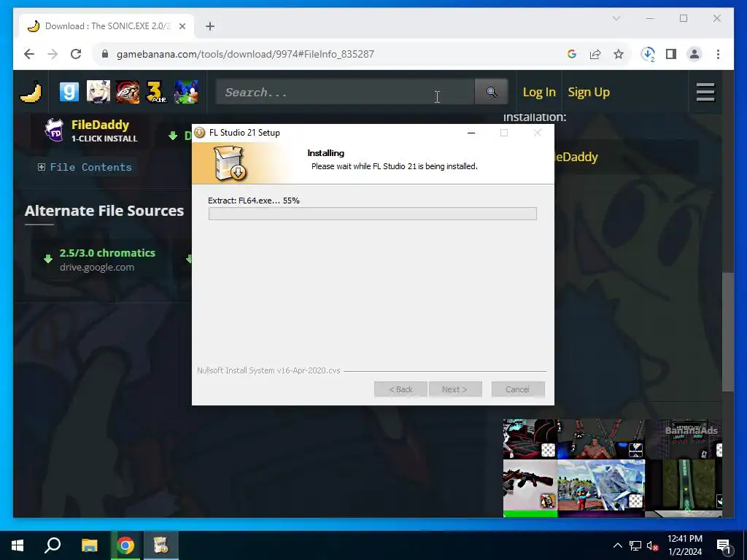
Task: Click the page vertical scrollbar
Action: 727,332
